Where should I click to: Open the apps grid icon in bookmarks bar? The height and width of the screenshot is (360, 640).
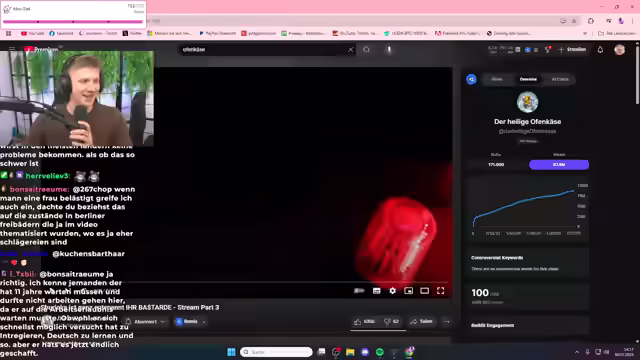tap(9, 33)
